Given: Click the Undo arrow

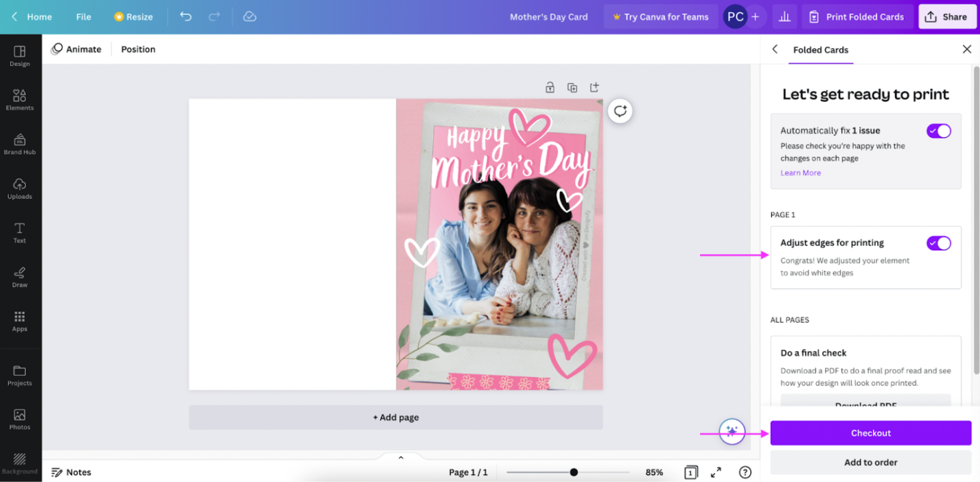Looking at the screenshot, I should (x=185, y=17).
